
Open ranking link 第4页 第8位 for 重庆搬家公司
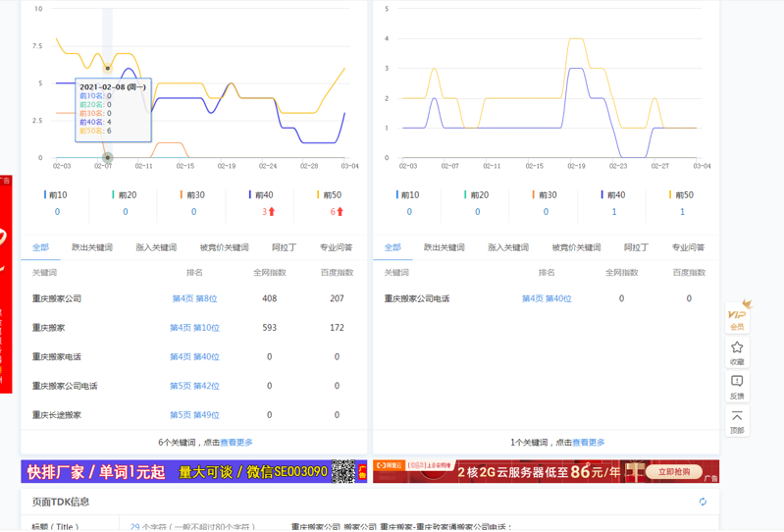tap(194, 298)
